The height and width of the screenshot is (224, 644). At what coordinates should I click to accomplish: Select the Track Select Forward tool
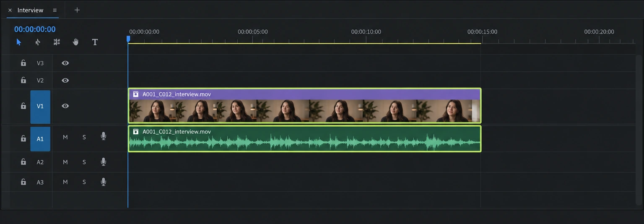pos(38,42)
